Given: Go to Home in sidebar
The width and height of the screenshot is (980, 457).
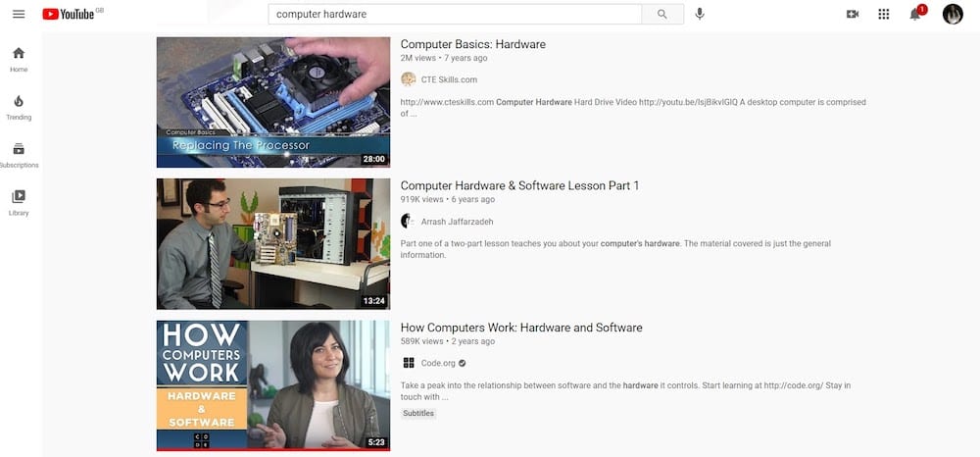Looking at the screenshot, I should [19, 60].
